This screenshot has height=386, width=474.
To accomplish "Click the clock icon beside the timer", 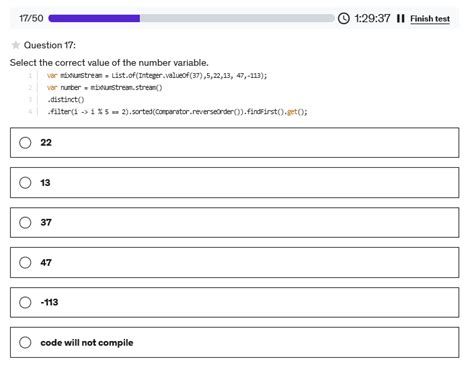I will point(344,18).
